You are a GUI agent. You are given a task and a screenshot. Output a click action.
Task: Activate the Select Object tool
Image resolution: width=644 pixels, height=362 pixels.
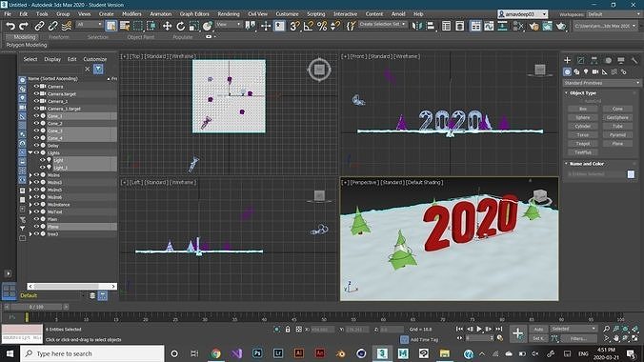pyautogui.click(x=111, y=26)
